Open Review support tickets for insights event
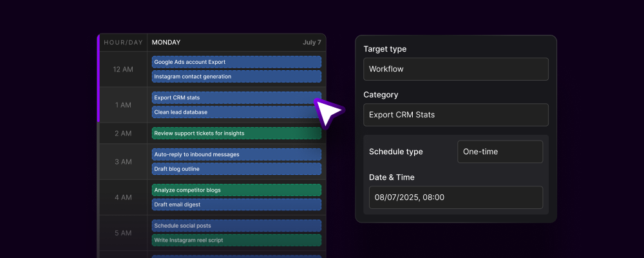 236,134
